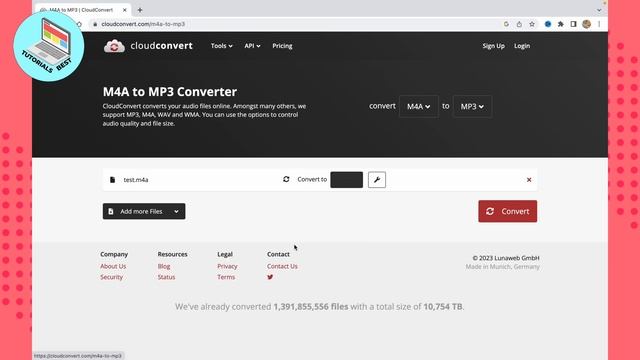640x360 pixels.
Task: Click the cloudconvert brand name text
Action: pyautogui.click(x=161, y=46)
